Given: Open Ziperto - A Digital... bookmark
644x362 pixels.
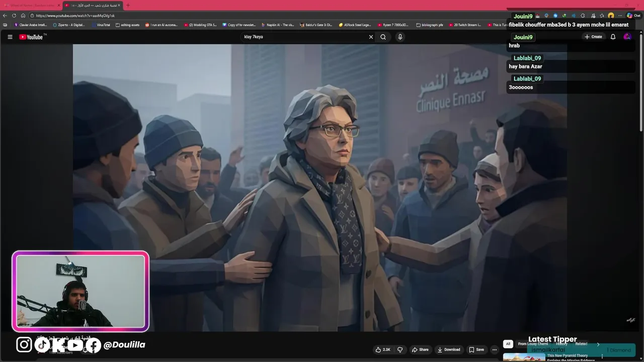Looking at the screenshot, I should [68, 25].
